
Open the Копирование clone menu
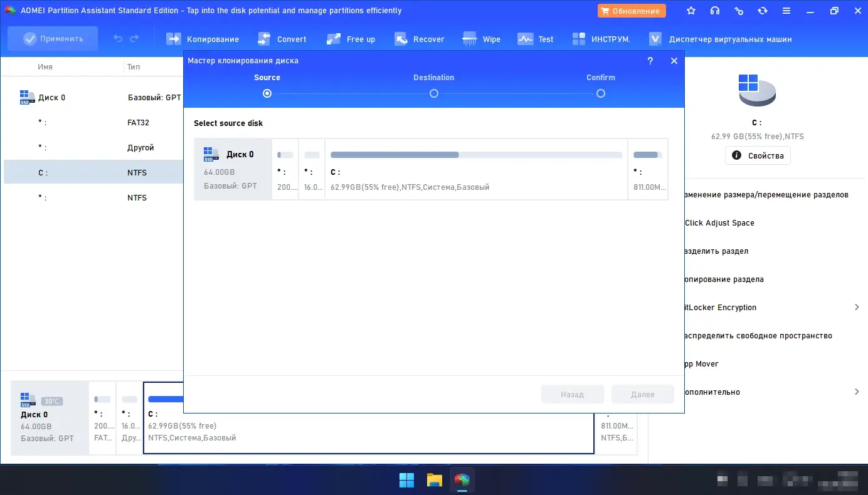click(203, 39)
